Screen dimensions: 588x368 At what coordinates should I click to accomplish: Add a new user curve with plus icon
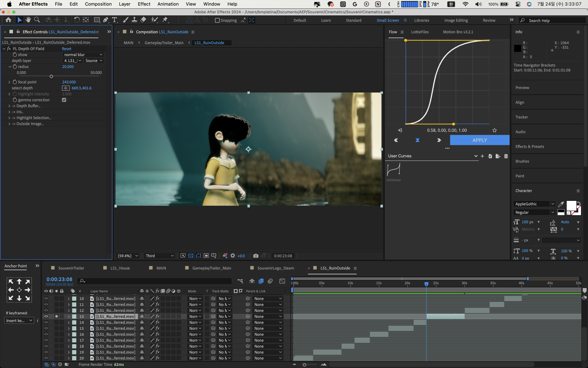click(482, 156)
